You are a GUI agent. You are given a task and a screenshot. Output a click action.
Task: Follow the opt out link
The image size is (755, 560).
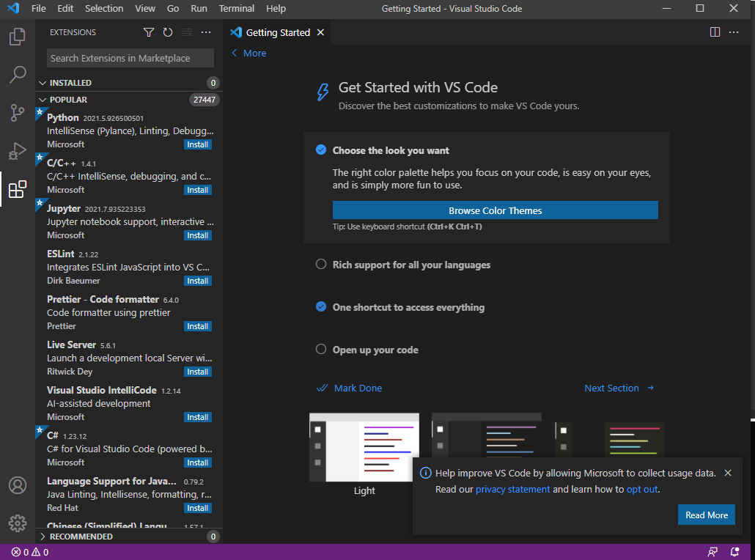(x=642, y=489)
